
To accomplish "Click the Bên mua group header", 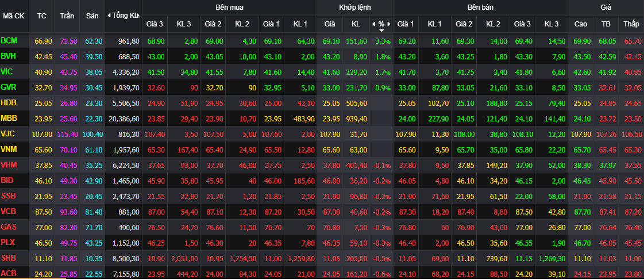I will 229,7.
